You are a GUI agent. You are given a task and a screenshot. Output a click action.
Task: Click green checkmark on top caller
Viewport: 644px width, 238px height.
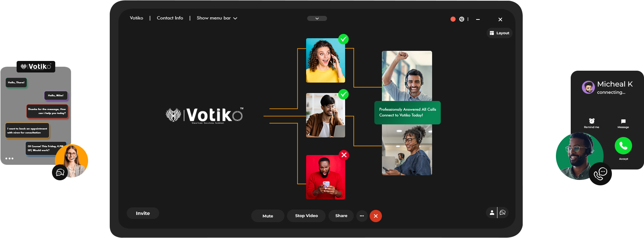[344, 39]
